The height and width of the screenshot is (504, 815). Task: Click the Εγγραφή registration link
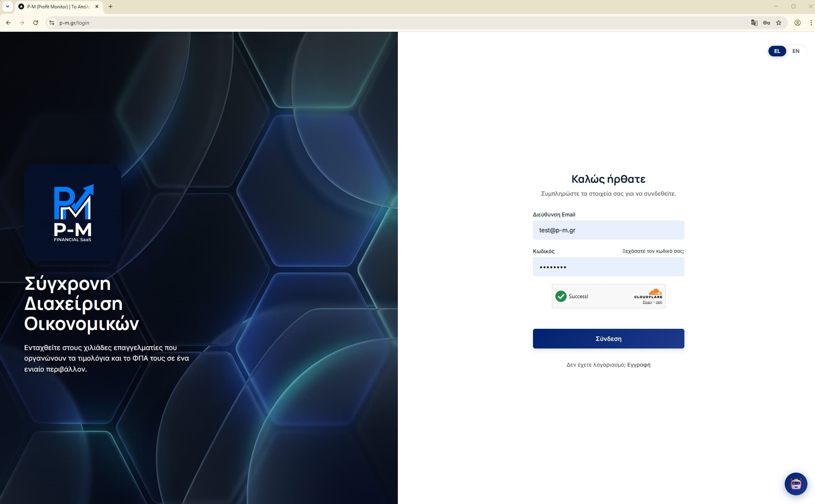coord(639,365)
